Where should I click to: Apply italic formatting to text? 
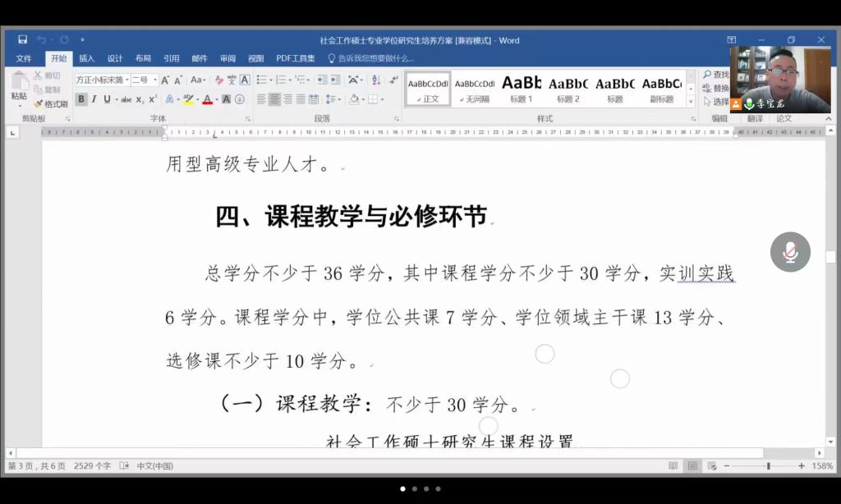[94, 99]
